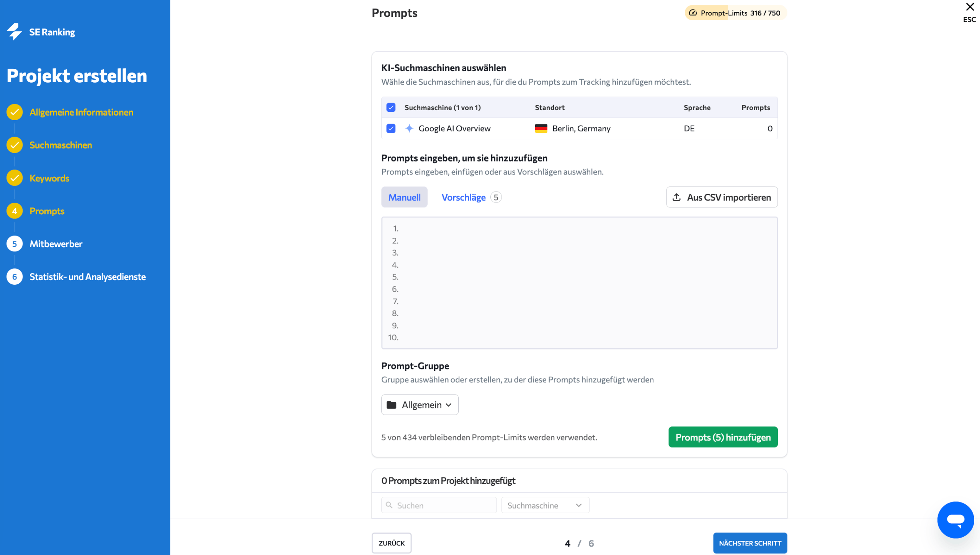This screenshot has width=980, height=555.
Task: Click the step 4 Prompts circle icon
Action: click(15, 211)
